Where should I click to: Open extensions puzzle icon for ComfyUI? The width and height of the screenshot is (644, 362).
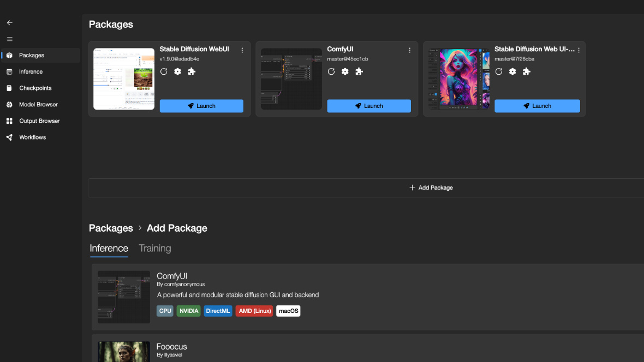point(359,71)
